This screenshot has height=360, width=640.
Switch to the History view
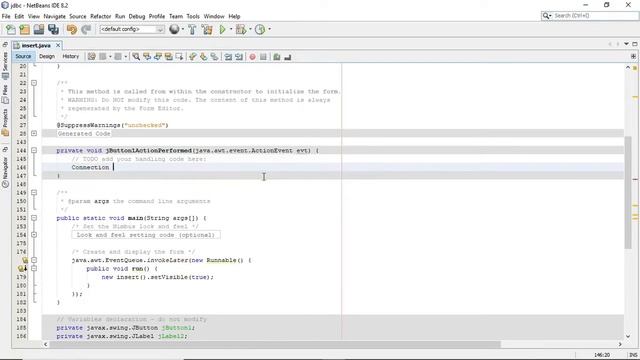tap(71, 56)
